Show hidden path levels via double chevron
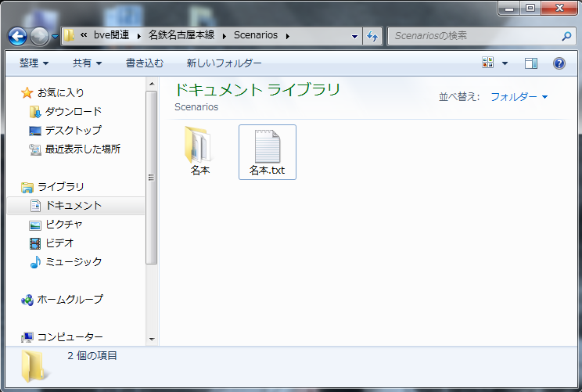The image size is (582, 392). click(x=84, y=35)
